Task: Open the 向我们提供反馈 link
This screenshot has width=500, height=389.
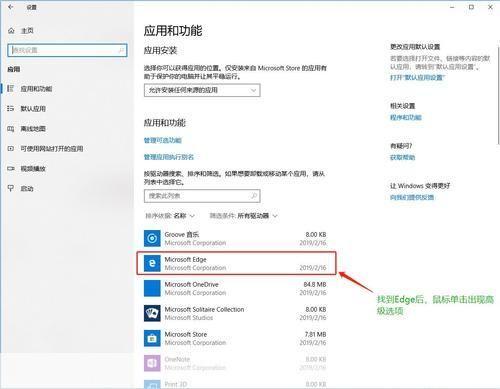Action: coord(412,197)
